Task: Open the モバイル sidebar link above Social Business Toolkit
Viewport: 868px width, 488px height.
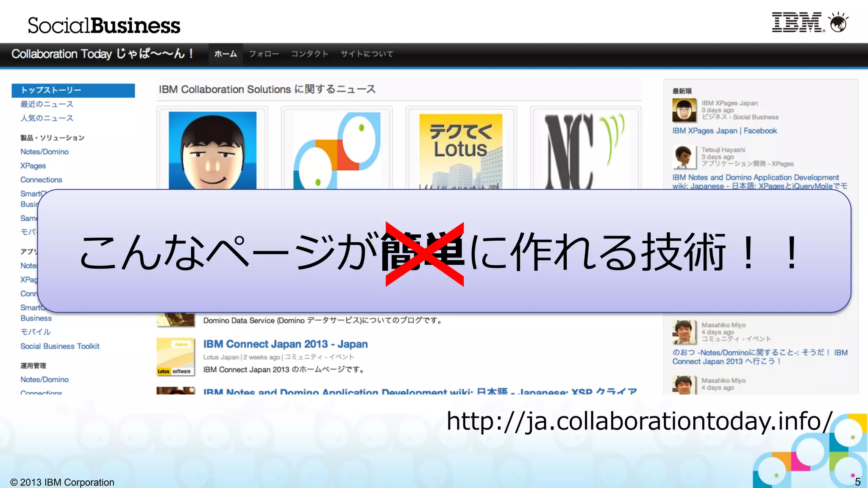Action: (x=36, y=332)
